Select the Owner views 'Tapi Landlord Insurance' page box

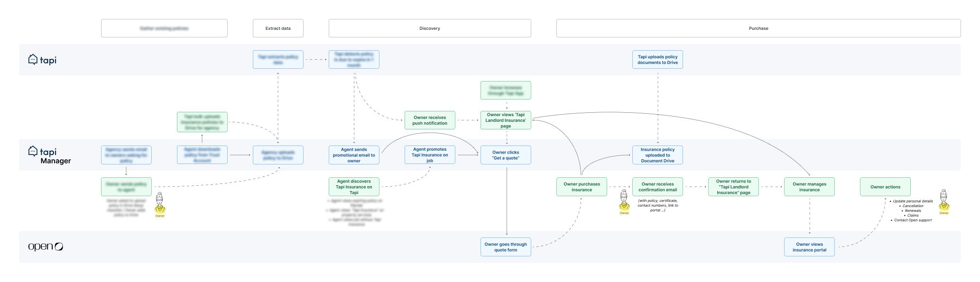506,120
